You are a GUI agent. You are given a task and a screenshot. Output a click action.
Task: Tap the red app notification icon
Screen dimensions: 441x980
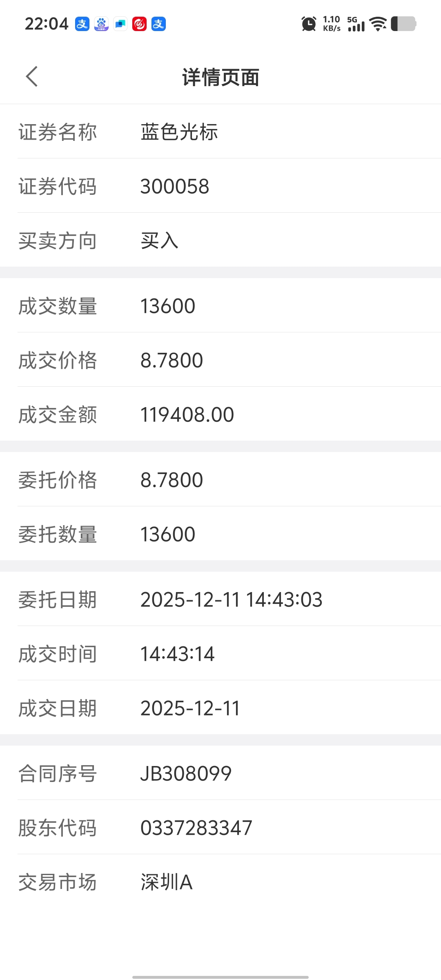point(139,24)
